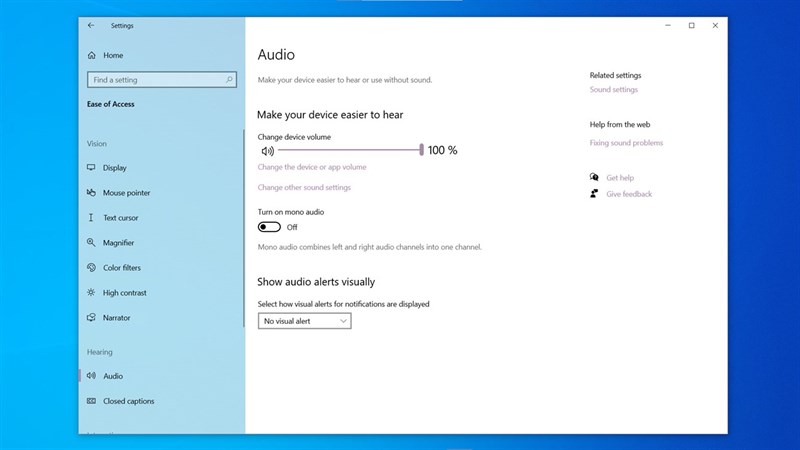
Task: Click the Color filters palette icon
Action: [91, 267]
